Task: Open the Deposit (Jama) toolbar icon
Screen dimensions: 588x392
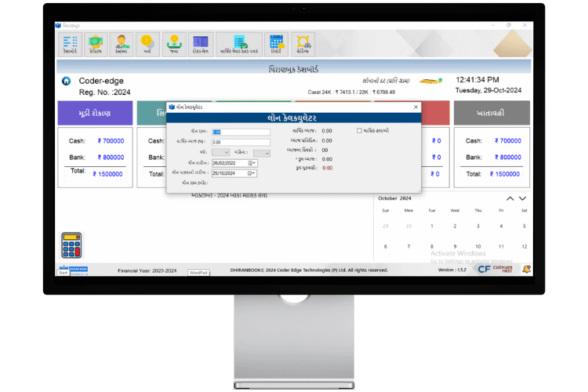Action: tap(172, 44)
